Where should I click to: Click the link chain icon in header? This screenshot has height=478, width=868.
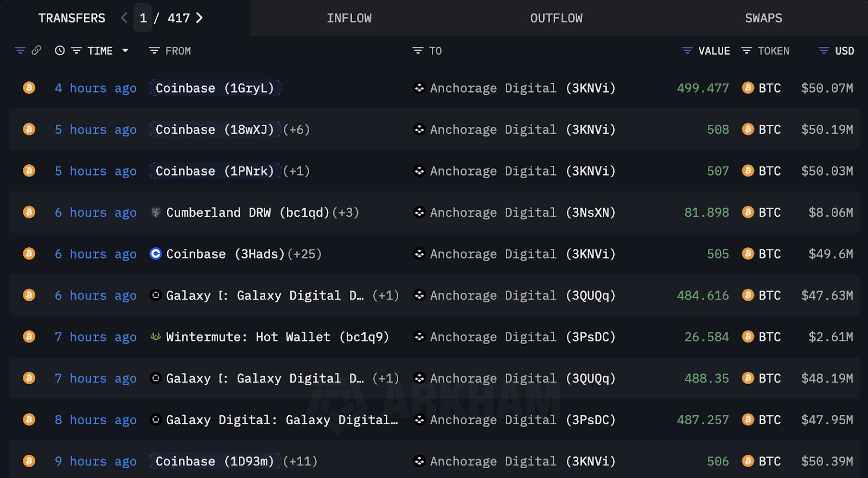[x=36, y=50]
